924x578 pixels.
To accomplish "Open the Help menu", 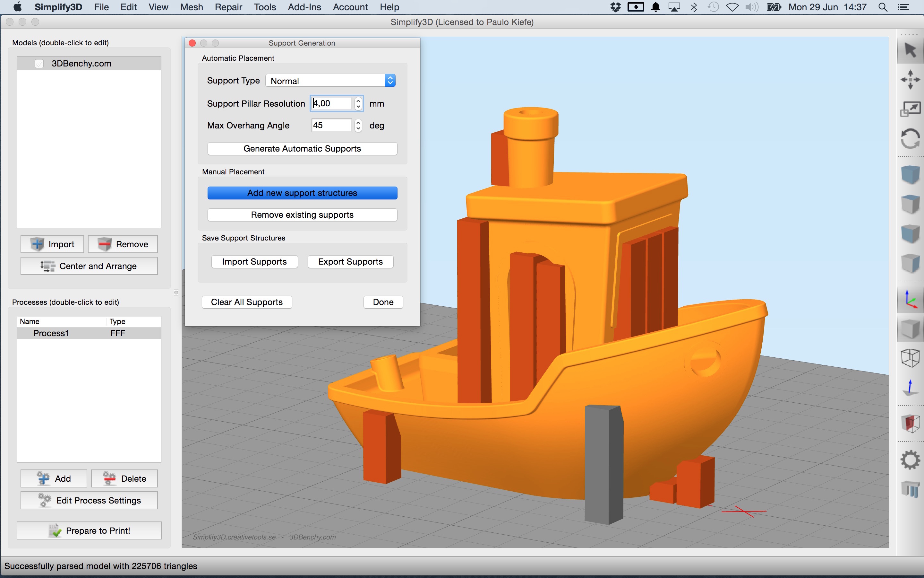I will click(x=389, y=7).
